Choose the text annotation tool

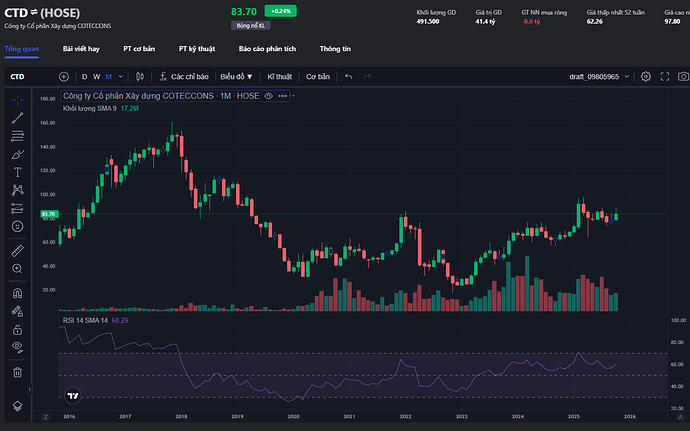18,172
